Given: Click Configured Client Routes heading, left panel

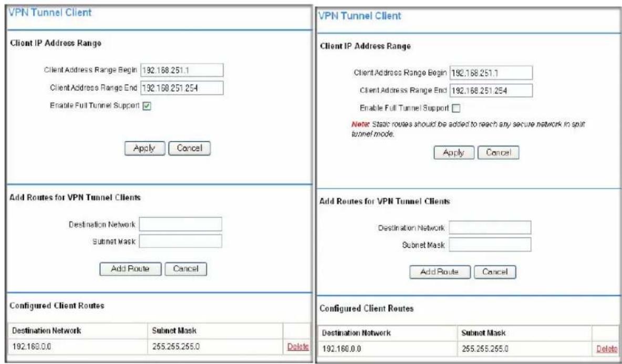Looking at the screenshot, I should click(x=57, y=306).
